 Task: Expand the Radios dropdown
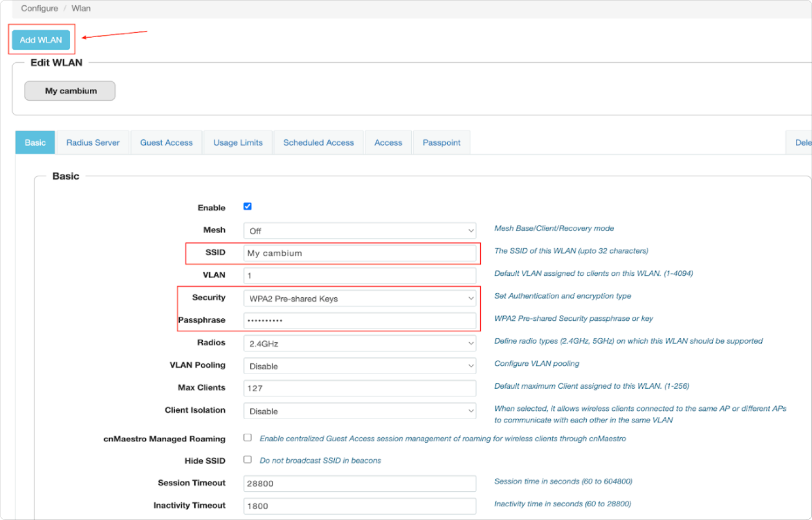[x=359, y=343]
